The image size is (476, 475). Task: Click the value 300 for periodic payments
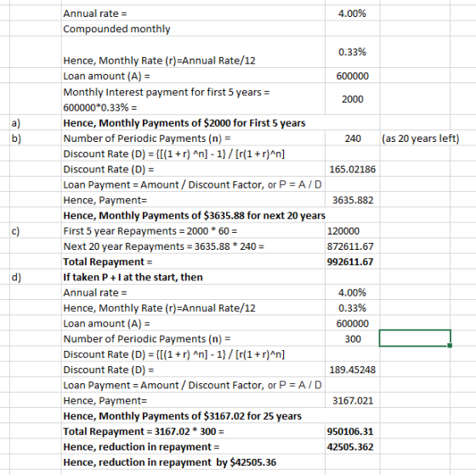(x=353, y=339)
